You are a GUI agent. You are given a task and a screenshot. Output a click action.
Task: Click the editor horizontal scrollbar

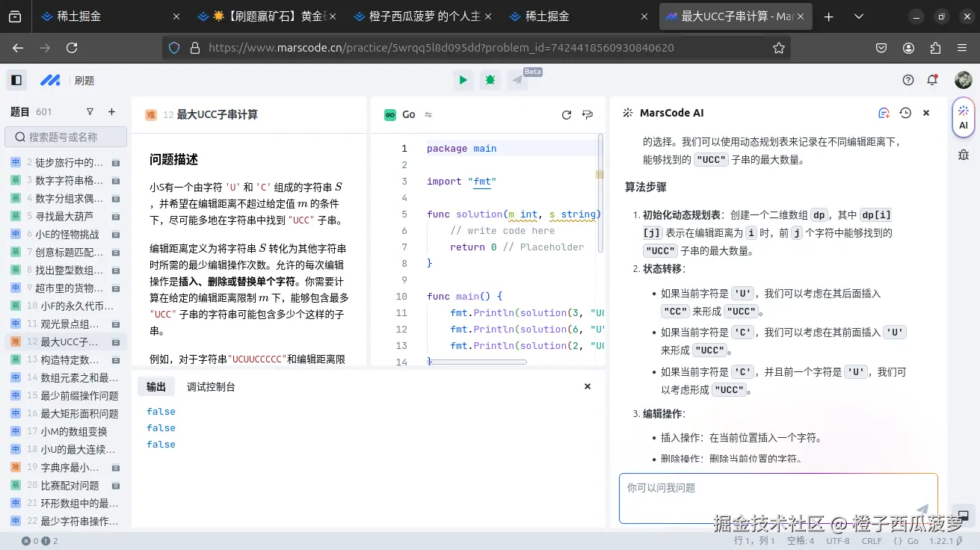(477, 362)
